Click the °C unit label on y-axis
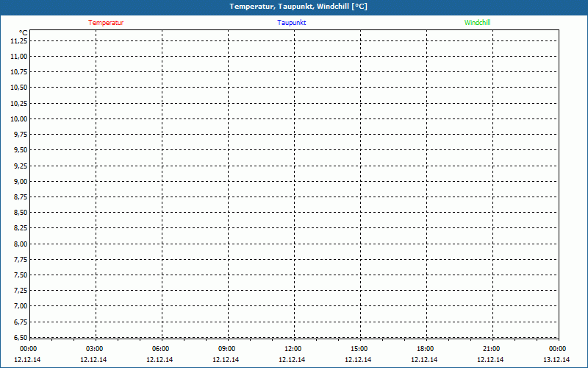The height and width of the screenshot is (368, 588). pos(24,33)
